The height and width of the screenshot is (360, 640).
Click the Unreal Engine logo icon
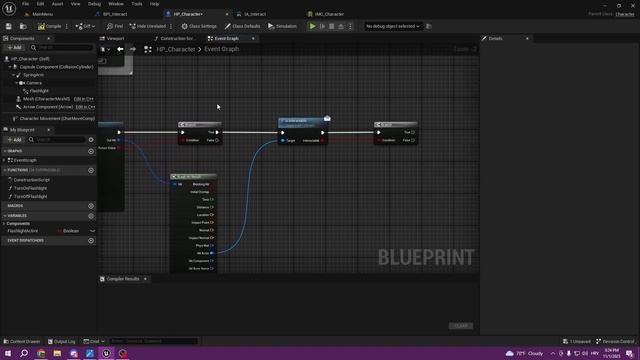[x=9, y=8]
